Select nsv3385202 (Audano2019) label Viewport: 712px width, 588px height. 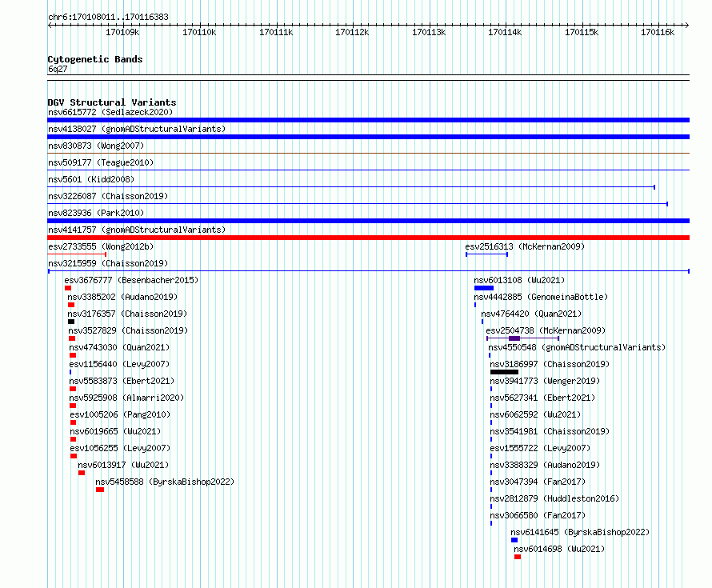122,297
